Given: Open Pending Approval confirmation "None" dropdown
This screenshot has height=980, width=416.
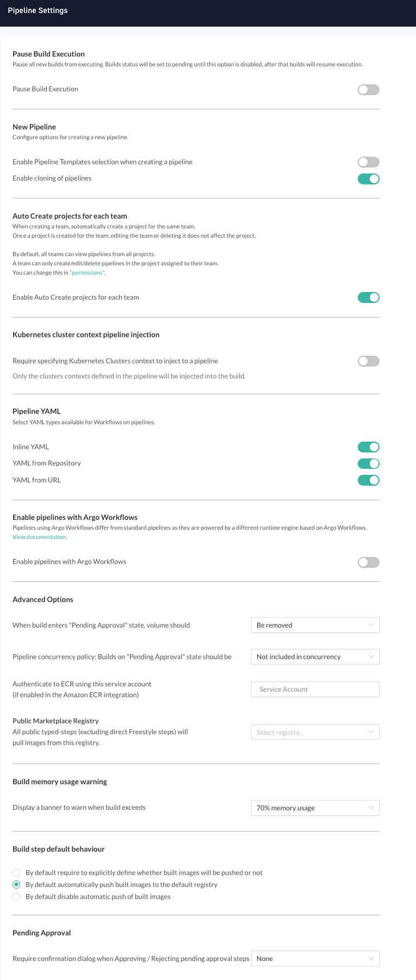Looking at the screenshot, I should 315,958.
